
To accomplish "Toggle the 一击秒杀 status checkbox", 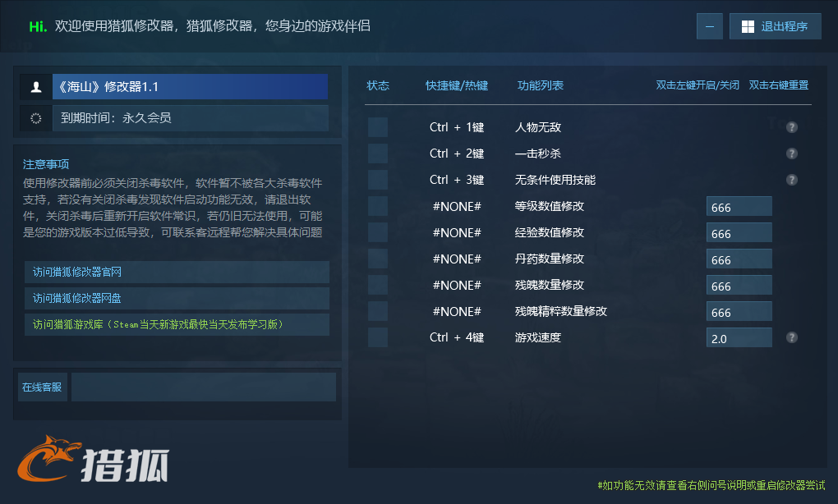I will (378, 153).
